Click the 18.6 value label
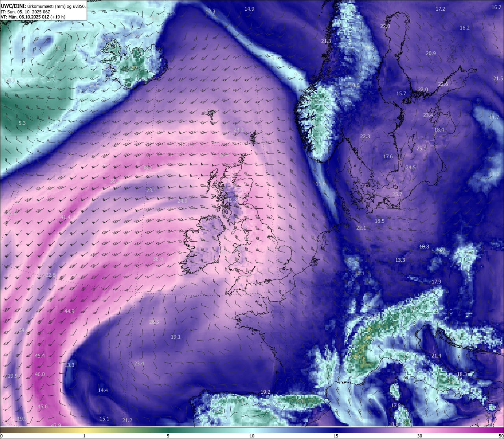Viewport: 504px width, 439px height. click(x=393, y=424)
